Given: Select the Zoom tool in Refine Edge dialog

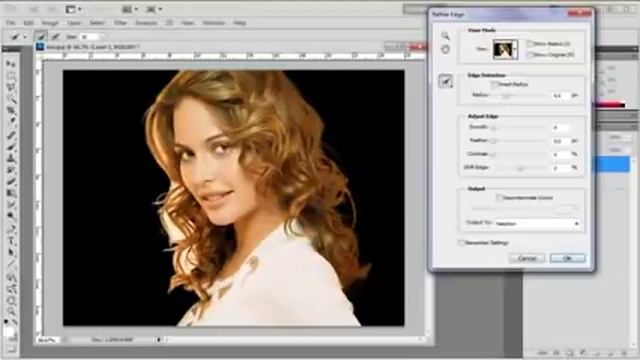Looking at the screenshot, I should (445, 36).
